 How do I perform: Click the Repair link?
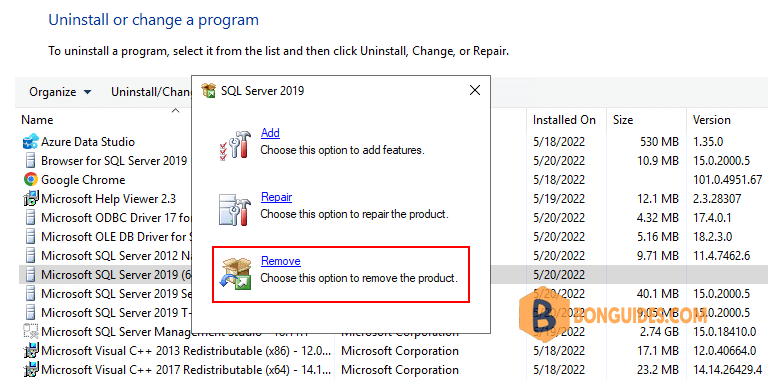point(276,197)
